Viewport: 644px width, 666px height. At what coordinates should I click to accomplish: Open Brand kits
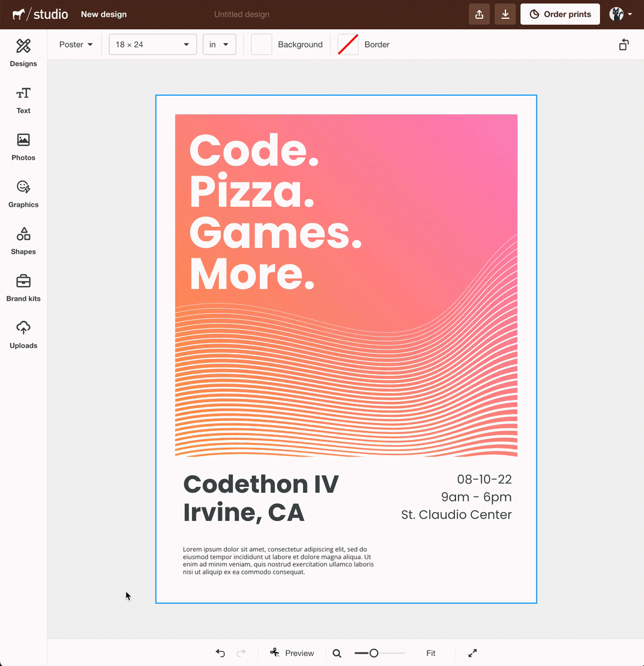pos(23,288)
